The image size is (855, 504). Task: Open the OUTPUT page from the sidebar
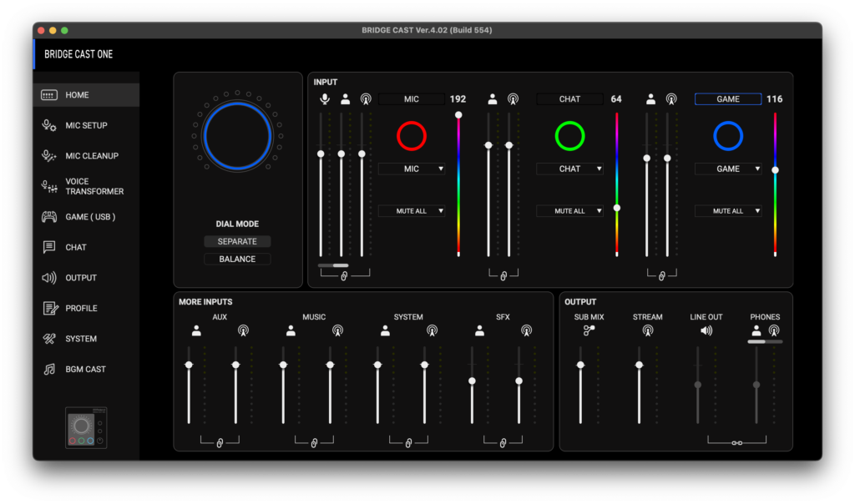[86, 277]
